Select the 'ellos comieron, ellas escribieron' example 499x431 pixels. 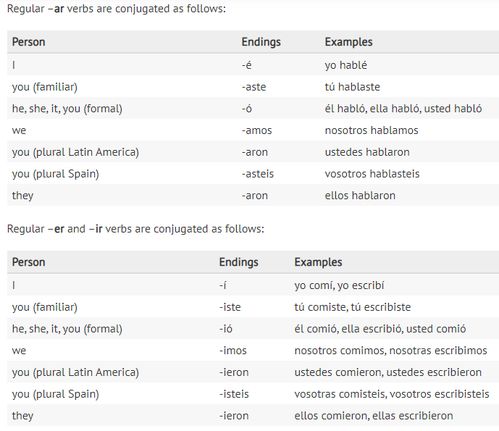[373, 416]
